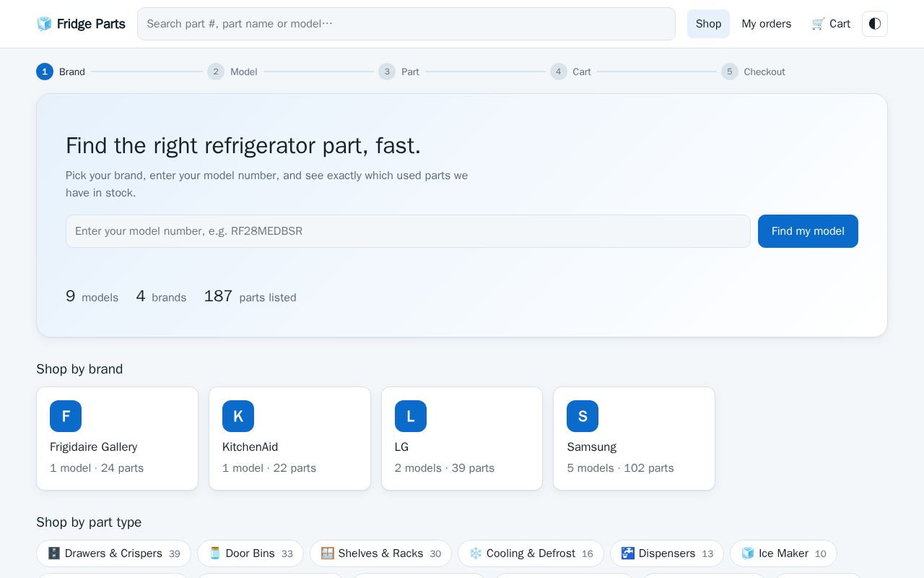Filter by Dispensers part type chip
The image size is (924, 578).
[x=667, y=553]
